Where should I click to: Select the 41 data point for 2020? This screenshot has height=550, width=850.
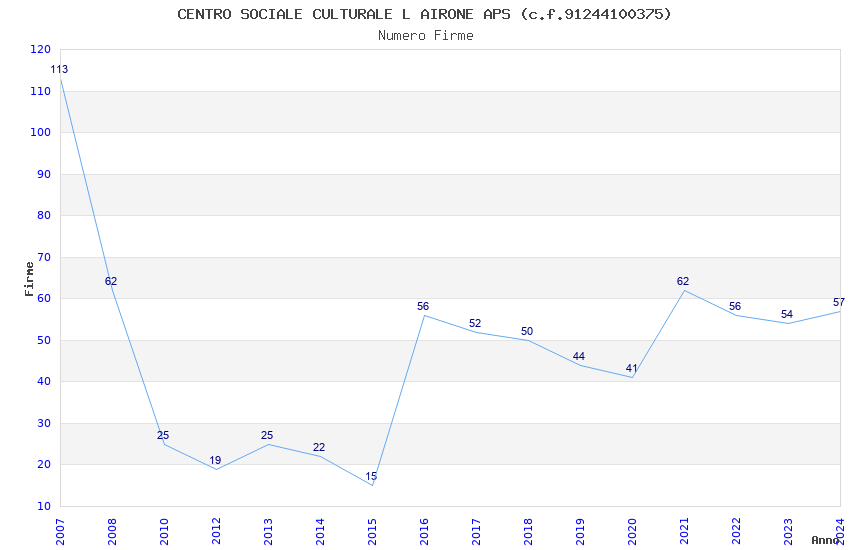click(631, 368)
